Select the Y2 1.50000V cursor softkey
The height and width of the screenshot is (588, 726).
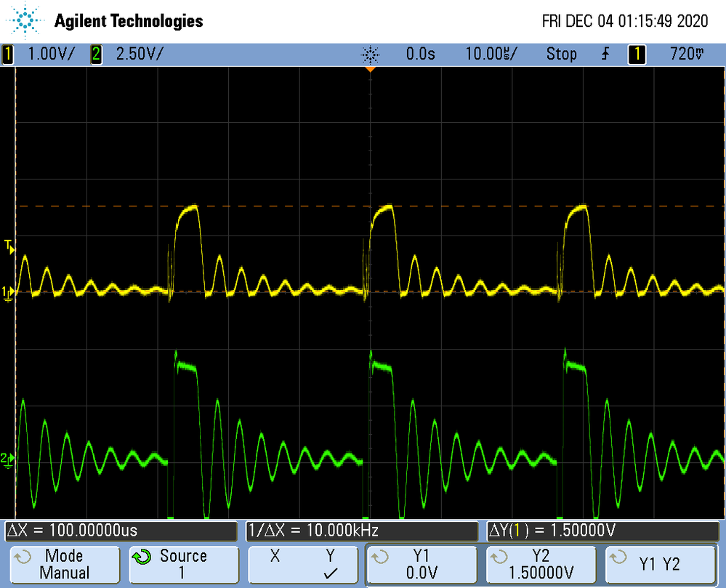[x=541, y=564]
